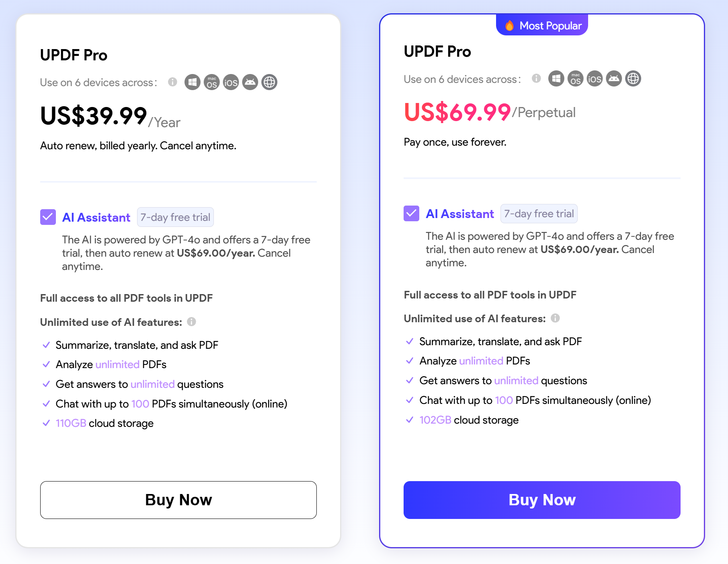
Task: Click Buy Now for the US$39.99 yearly plan
Action: 178,500
